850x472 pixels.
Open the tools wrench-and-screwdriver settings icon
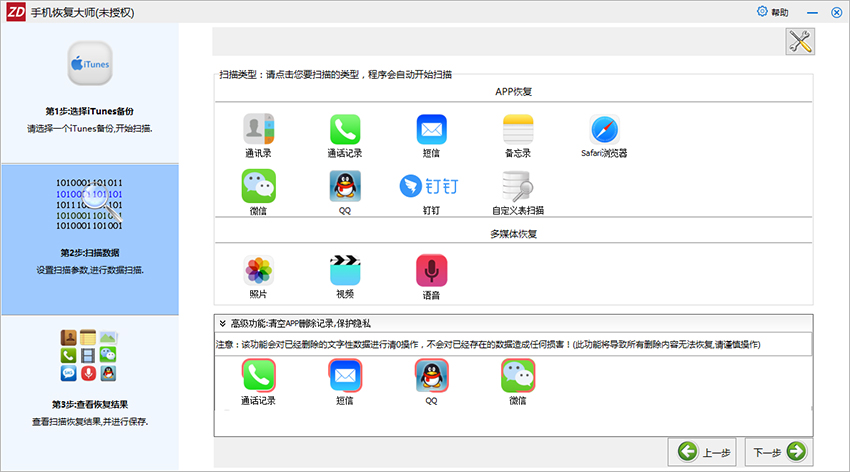(x=800, y=42)
